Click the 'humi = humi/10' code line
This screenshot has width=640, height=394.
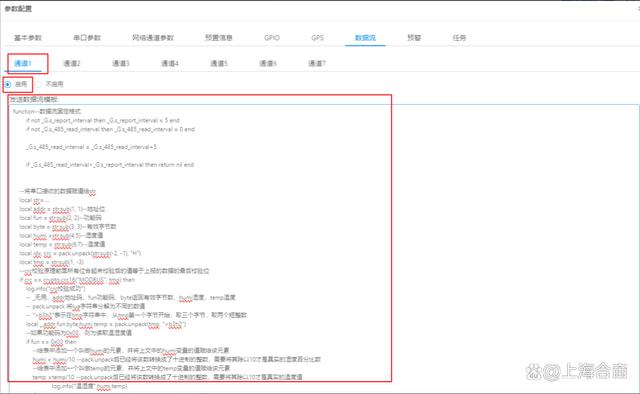[176, 360]
